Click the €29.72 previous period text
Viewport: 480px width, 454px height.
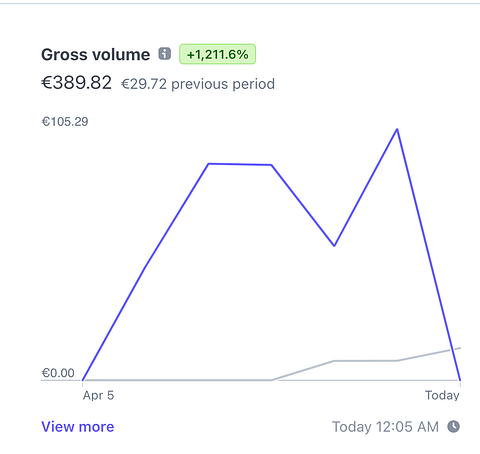(198, 84)
